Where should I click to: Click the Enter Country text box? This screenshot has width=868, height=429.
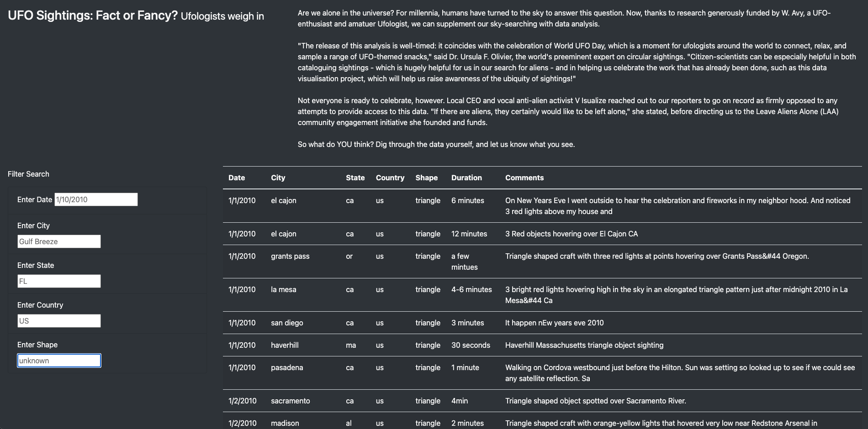point(59,321)
